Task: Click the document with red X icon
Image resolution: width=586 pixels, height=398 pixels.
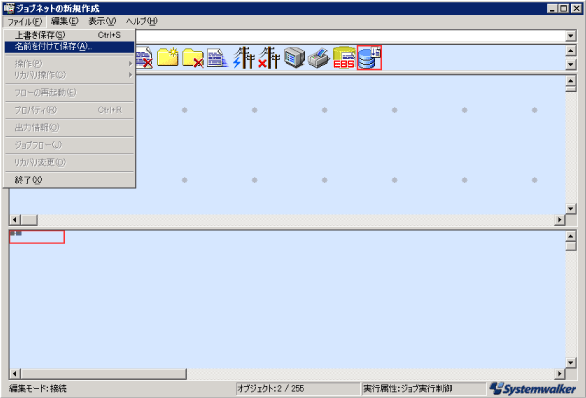Action: click(x=144, y=58)
